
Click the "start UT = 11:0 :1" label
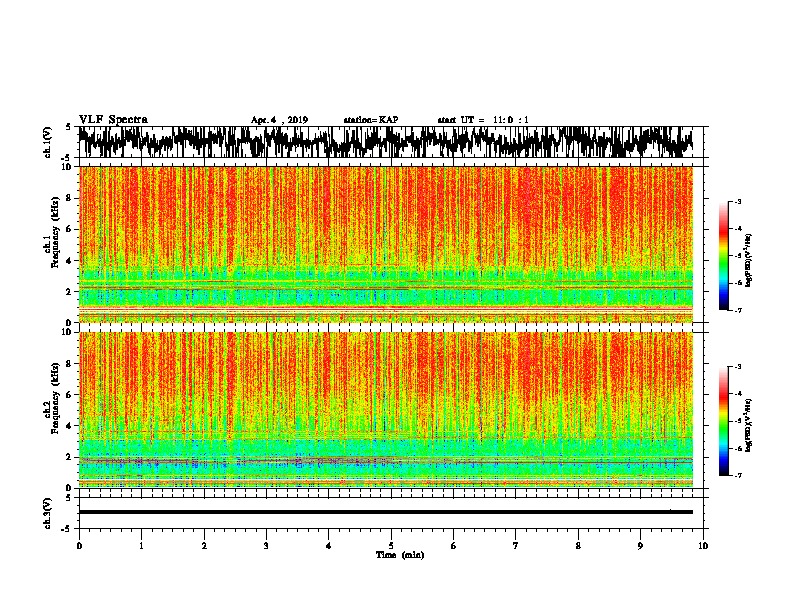[483, 120]
